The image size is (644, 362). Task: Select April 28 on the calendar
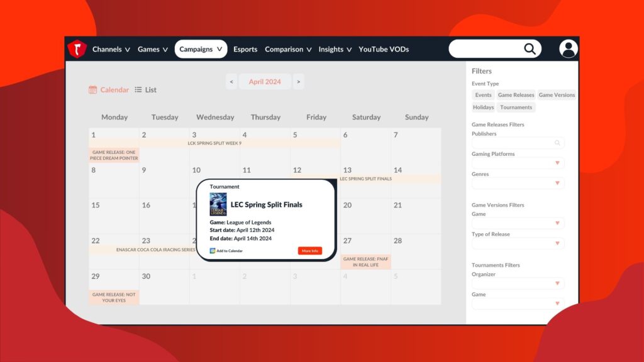point(416,251)
